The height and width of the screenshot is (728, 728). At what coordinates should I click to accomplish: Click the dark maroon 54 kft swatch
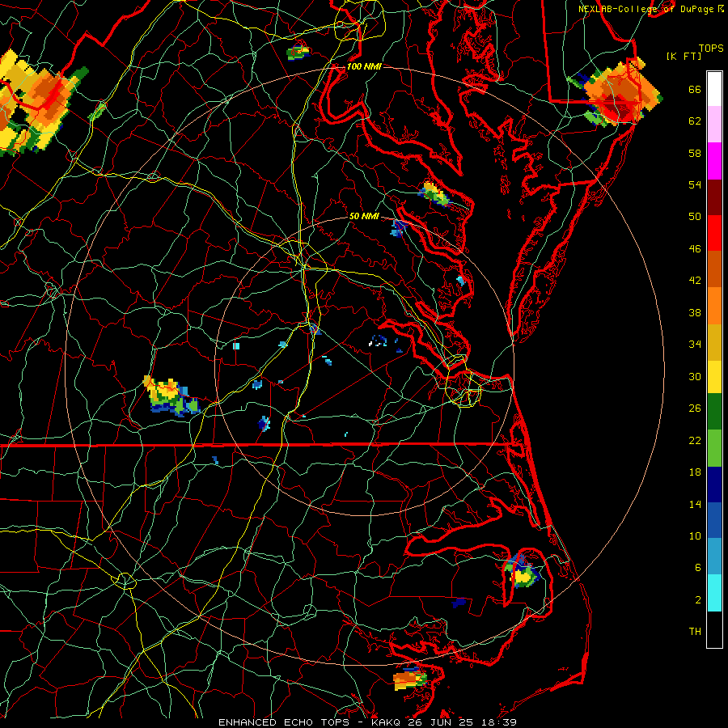click(x=714, y=197)
